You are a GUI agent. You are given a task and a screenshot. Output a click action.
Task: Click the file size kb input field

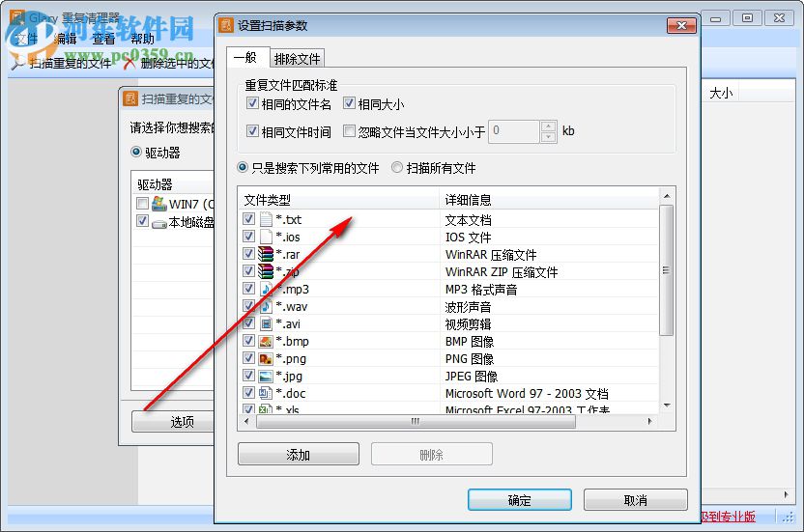(514, 131)
